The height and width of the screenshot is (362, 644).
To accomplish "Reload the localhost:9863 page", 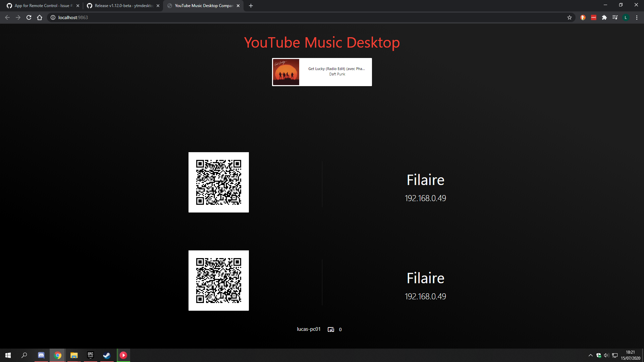I will point(29,17).
